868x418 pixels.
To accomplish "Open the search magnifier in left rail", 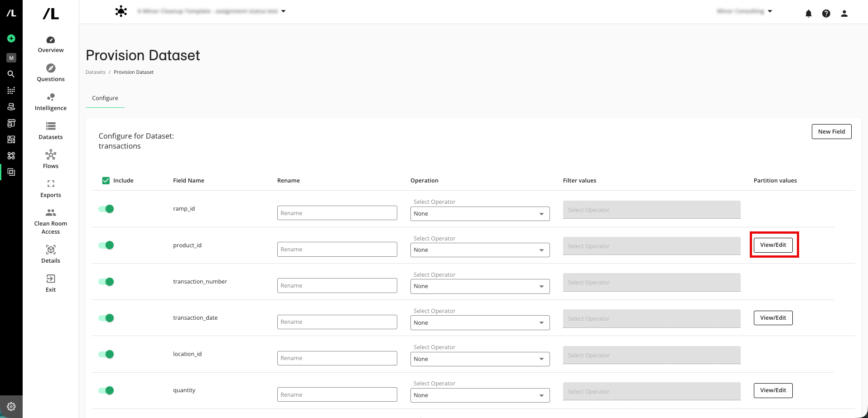I will [x=11, y=74].
